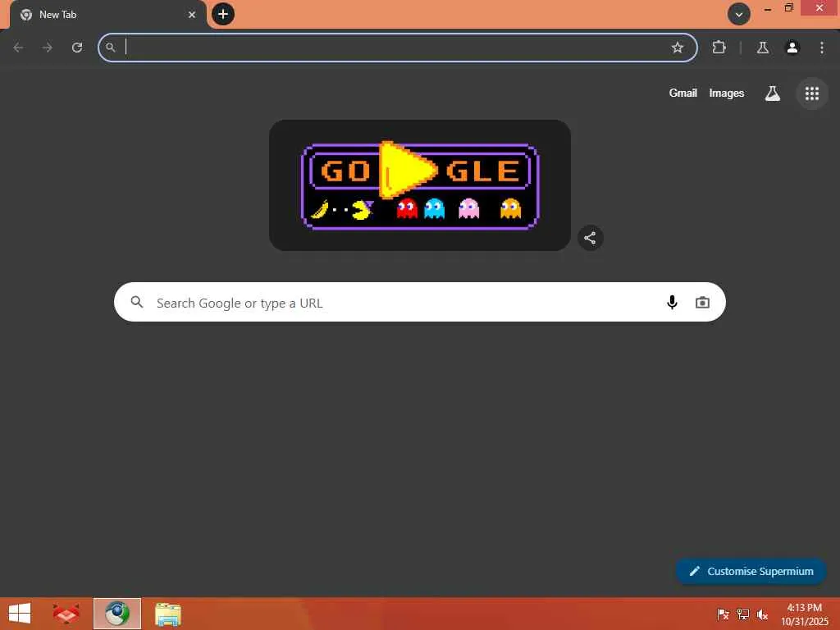Open Search Labs flask icon beside Images
This screenshot has width=840, height=630.
pos(772,94)
